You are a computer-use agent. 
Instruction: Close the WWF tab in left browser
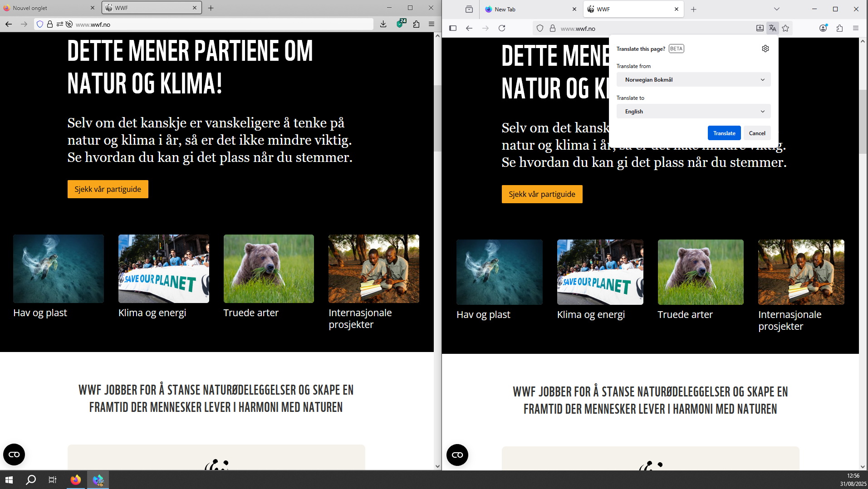195,8
